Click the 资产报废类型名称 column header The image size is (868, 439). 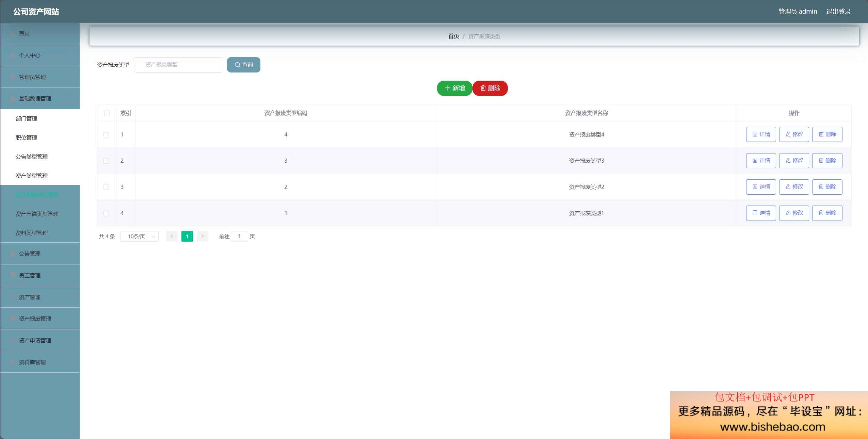coord(586,113)
